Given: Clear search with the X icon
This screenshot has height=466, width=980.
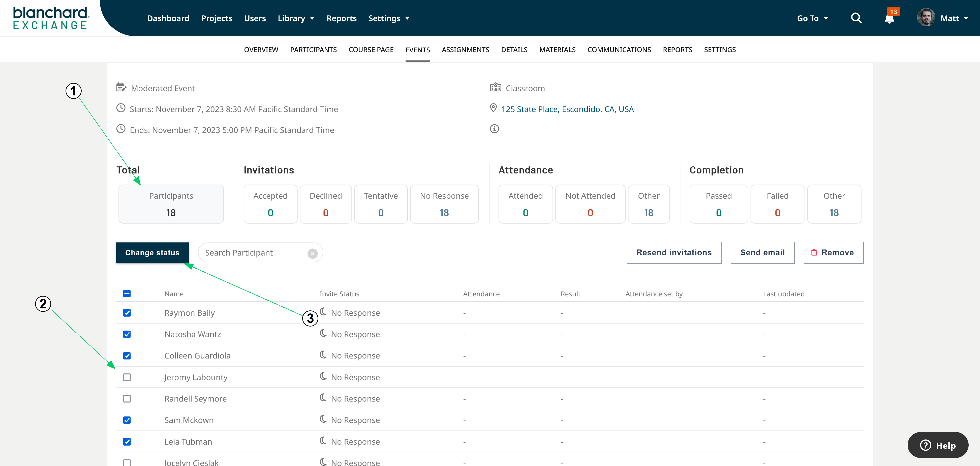Looking at the screenshot, I should click(312, 253).
